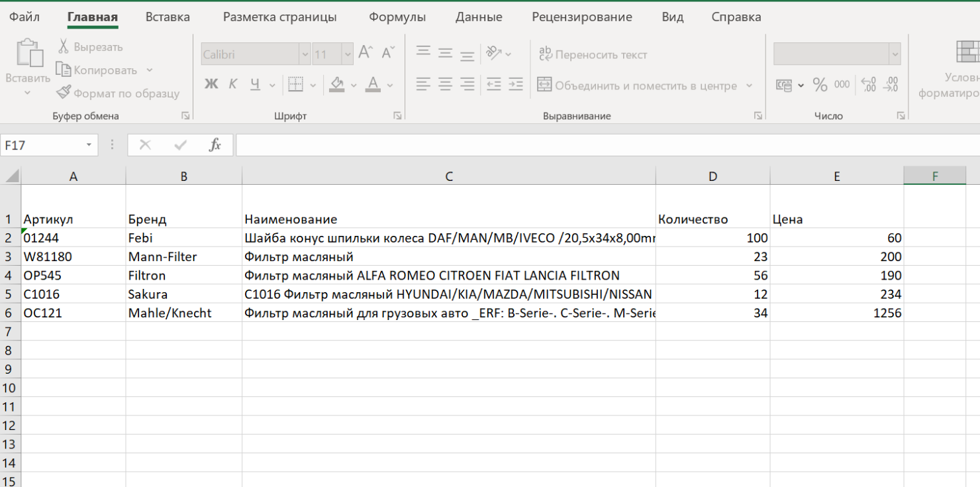This screenshot has height=487, width=980.
Task: Expand the Копировать dropdown arrow
Action: click(x=149, y=70)
